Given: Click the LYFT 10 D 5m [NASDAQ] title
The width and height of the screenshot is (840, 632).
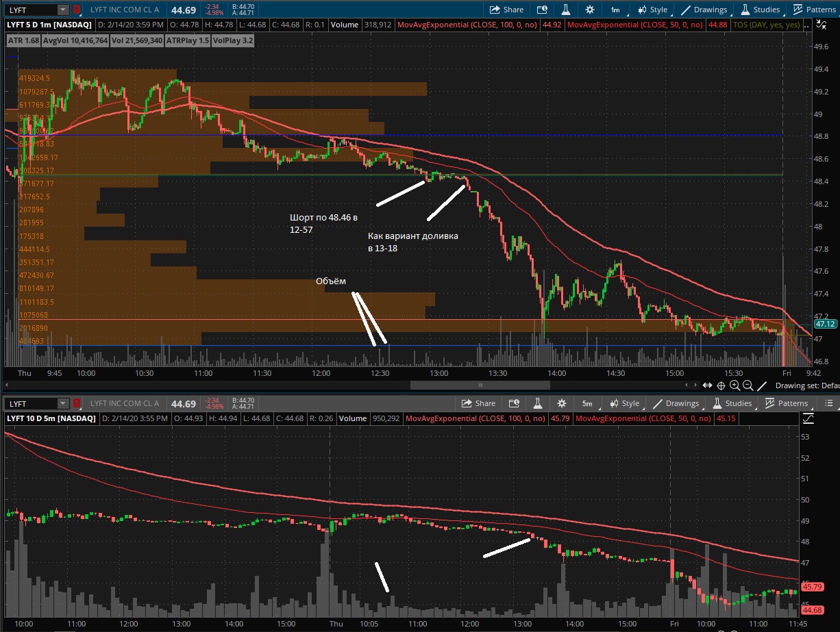Looking at the screenshot, I should [x=51, y=418].
